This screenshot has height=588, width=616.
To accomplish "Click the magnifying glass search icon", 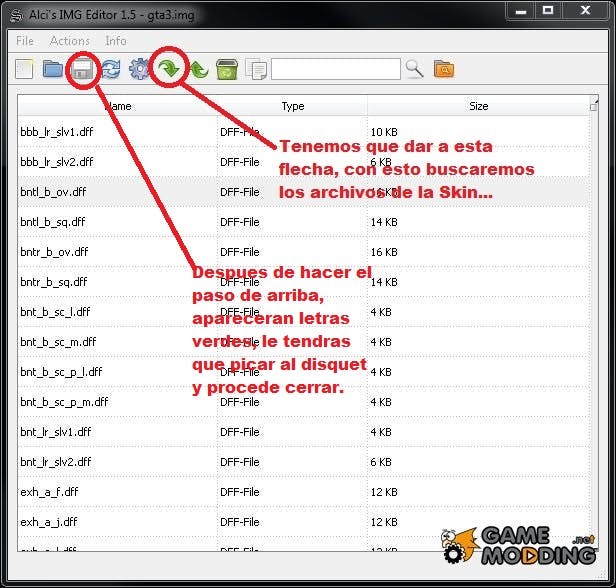I will pos(414,69).
